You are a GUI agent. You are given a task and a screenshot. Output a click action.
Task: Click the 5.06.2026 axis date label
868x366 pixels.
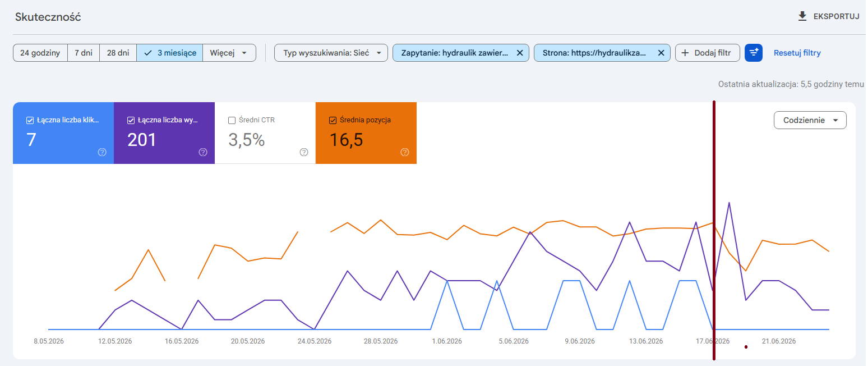(514, 341)
